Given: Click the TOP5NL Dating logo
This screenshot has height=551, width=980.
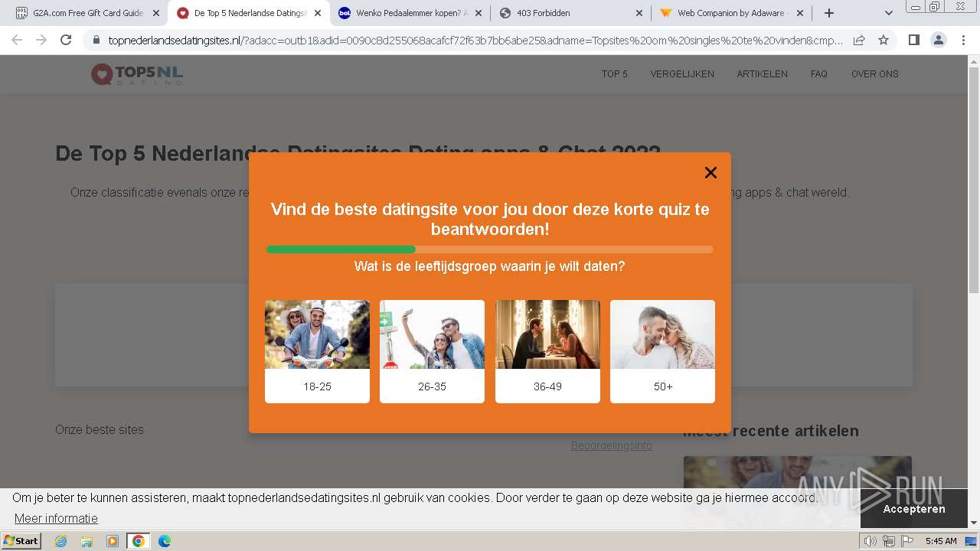Looking at the screenshot, I should tap(137, 74).
